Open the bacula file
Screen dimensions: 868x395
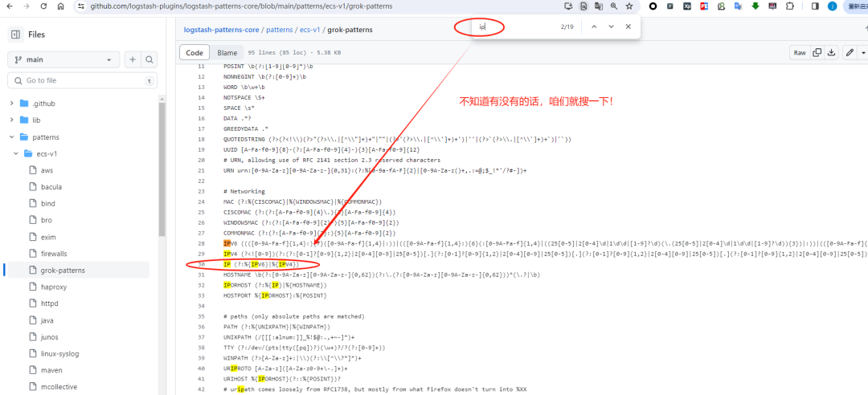click(x=51, y=187)
